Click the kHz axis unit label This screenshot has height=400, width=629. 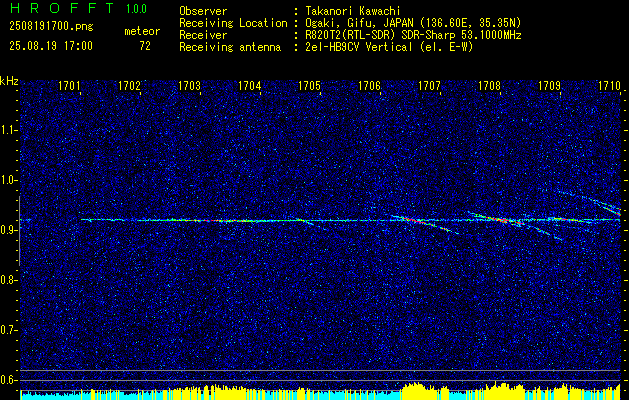pyautogui.click(x=9, y=81)
